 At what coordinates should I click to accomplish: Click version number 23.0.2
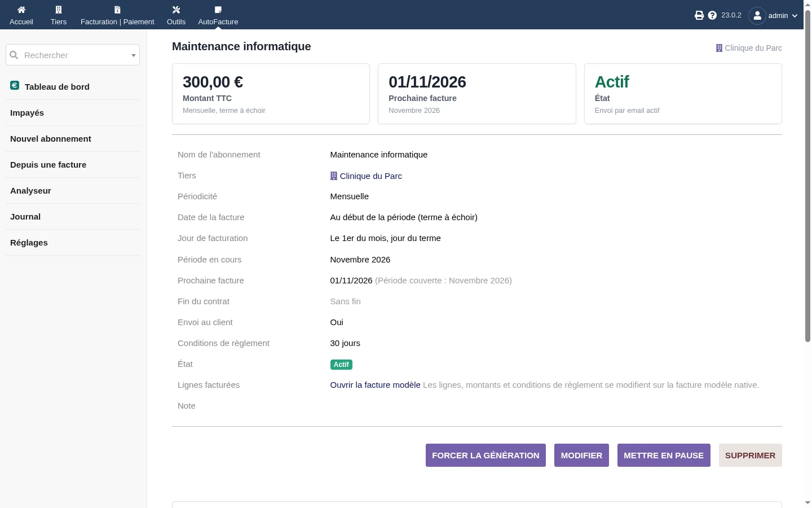coord(731,15)
